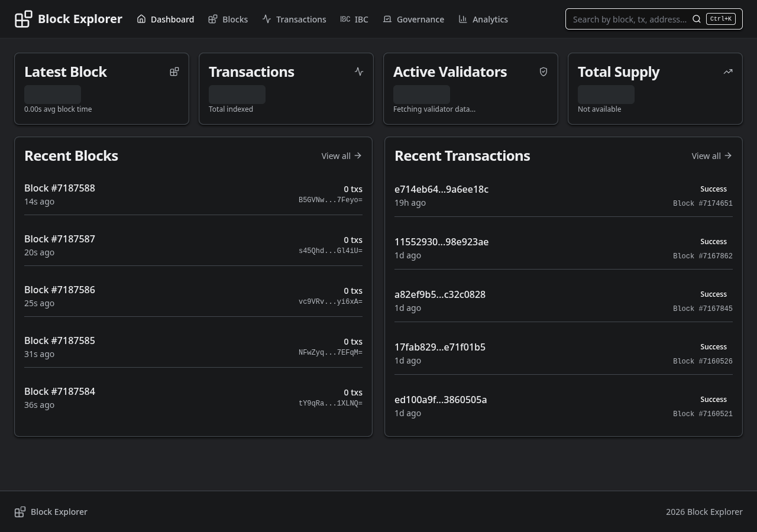
Task: Click the Latest Block card title
Action: coord(66,72)
